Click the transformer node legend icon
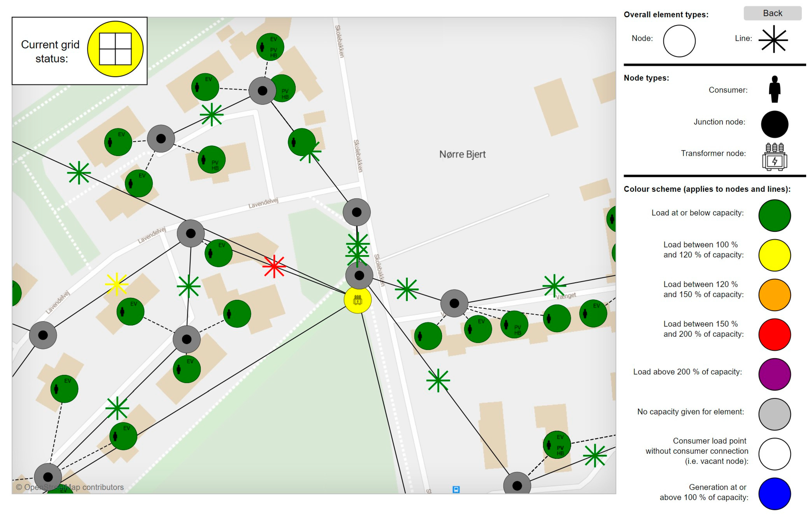 tap(775, 157)
